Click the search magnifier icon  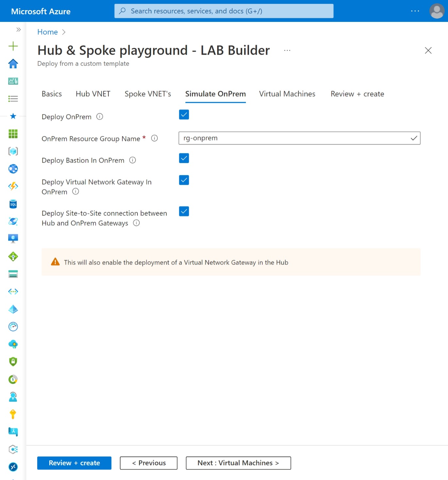pos(122,11)
